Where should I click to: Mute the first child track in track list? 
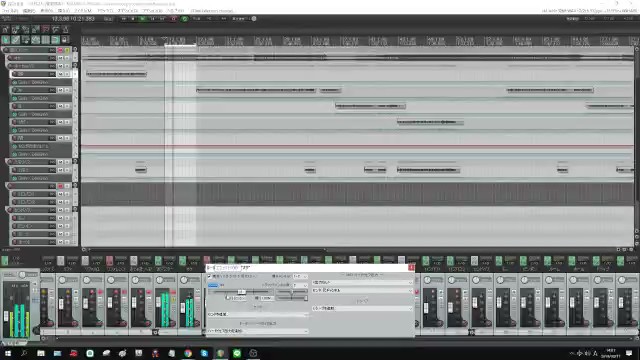point(60,58)
